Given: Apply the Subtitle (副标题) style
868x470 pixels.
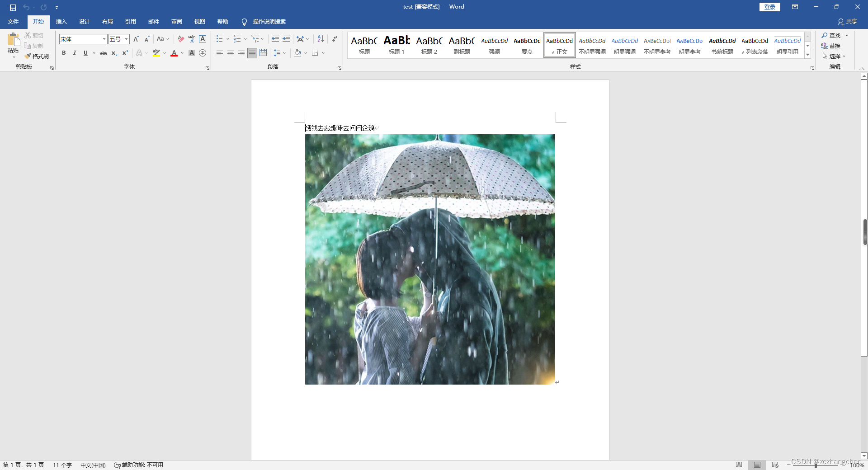Looking at the screenshot, I should [462, 45].
